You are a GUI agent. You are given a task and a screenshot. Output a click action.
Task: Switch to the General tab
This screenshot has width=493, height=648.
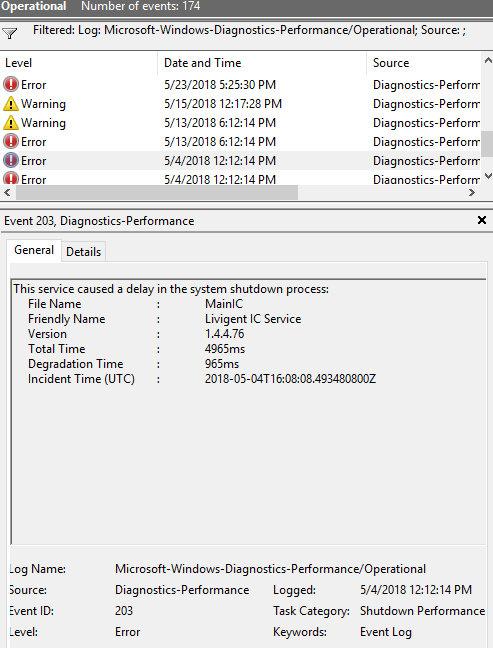tap(34, 250)
